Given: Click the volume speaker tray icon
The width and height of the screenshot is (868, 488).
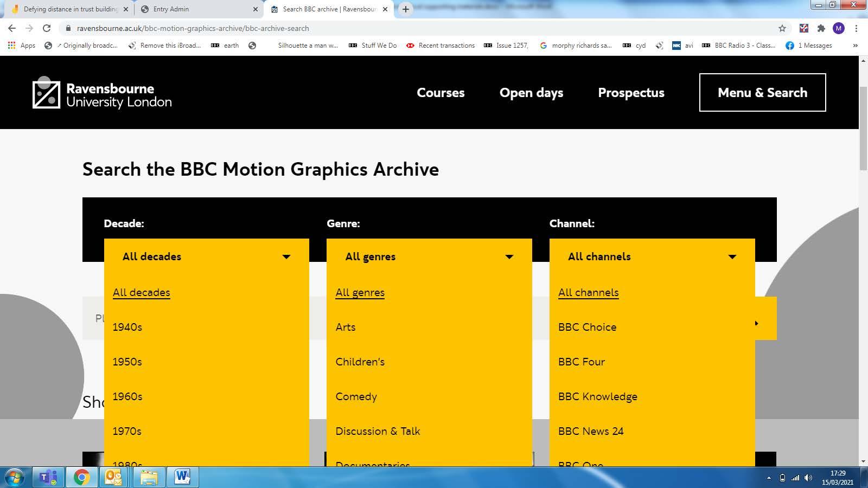Looking at the screenshot, I should 808,478.
